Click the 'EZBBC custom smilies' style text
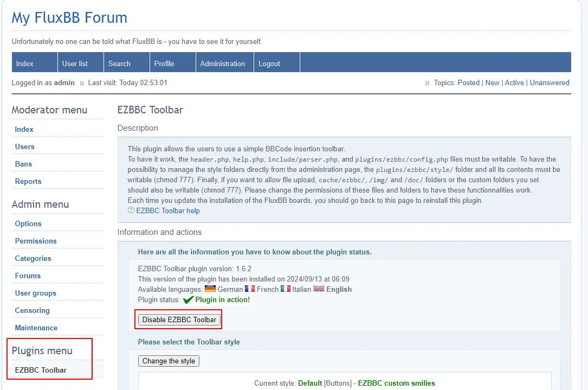This screenshot has height=390, width=588. click(396, 383)
